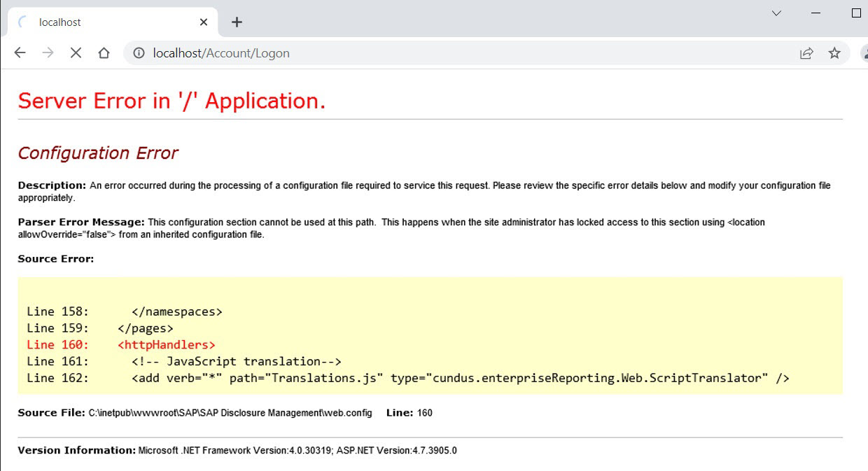The image size is (868, 471).
Task: Click the 'Line: 160' text after the file path
Action: tap(409, 413)
